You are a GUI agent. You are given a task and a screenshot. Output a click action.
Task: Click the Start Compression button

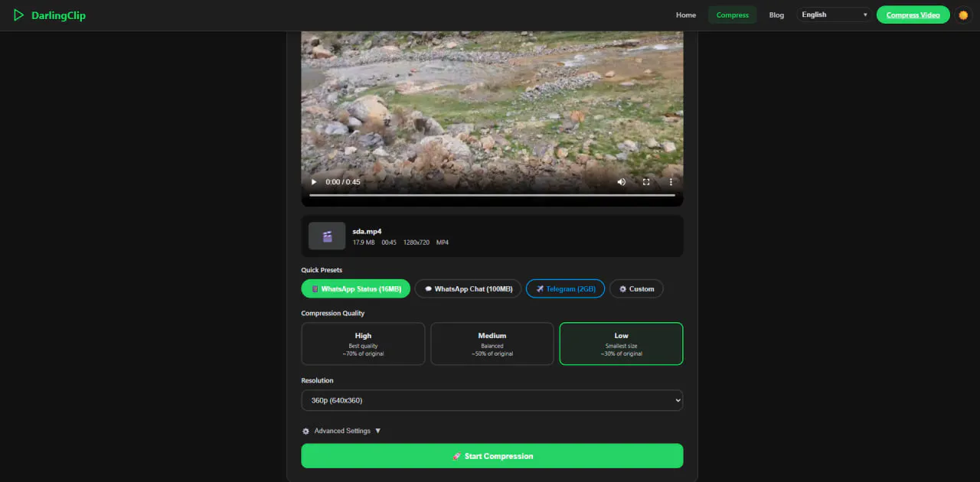coord(492,456)
